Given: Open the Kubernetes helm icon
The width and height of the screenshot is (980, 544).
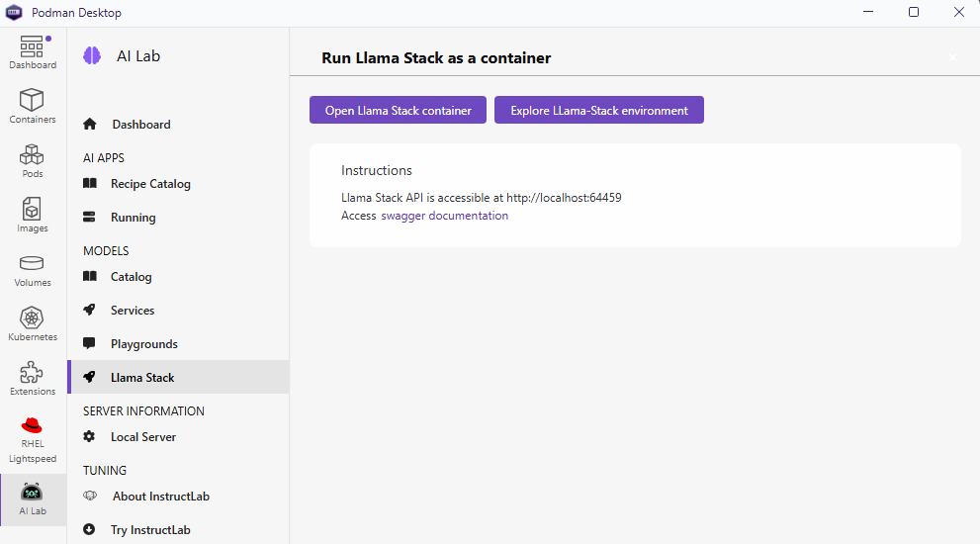Looking at the screenshot, I should pos(33,317).
